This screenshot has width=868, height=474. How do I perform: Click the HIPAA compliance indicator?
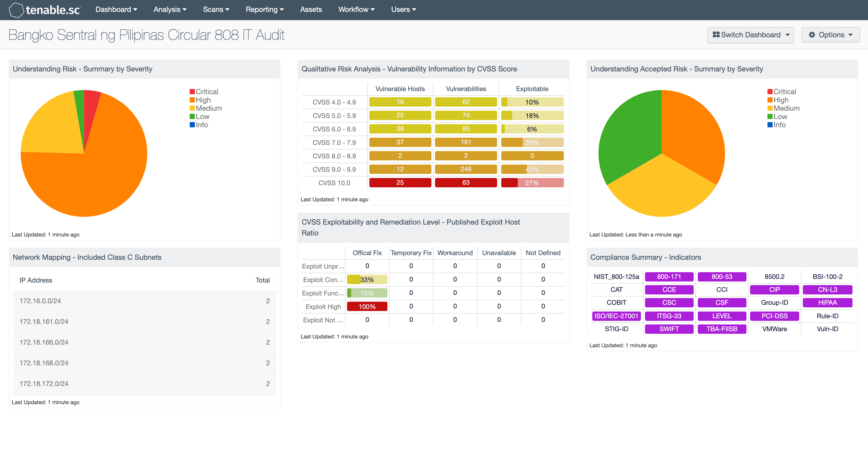(x=827, y=303)
